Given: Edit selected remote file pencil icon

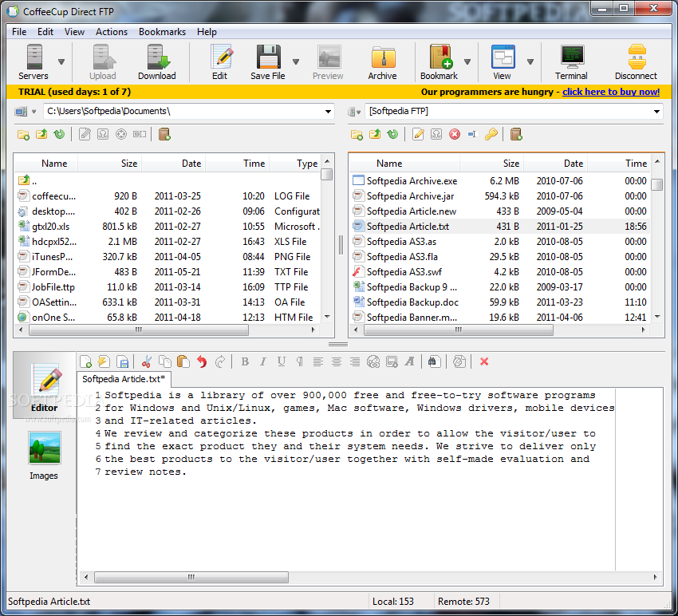Looking at the screenshot, I should point(418,134).
